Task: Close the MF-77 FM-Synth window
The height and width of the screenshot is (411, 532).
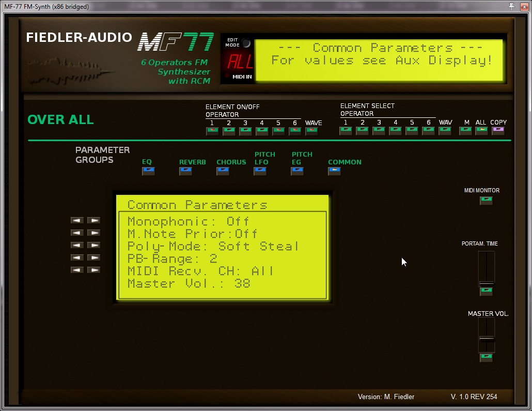Action: pyautogui.click(x=524, y=6)
